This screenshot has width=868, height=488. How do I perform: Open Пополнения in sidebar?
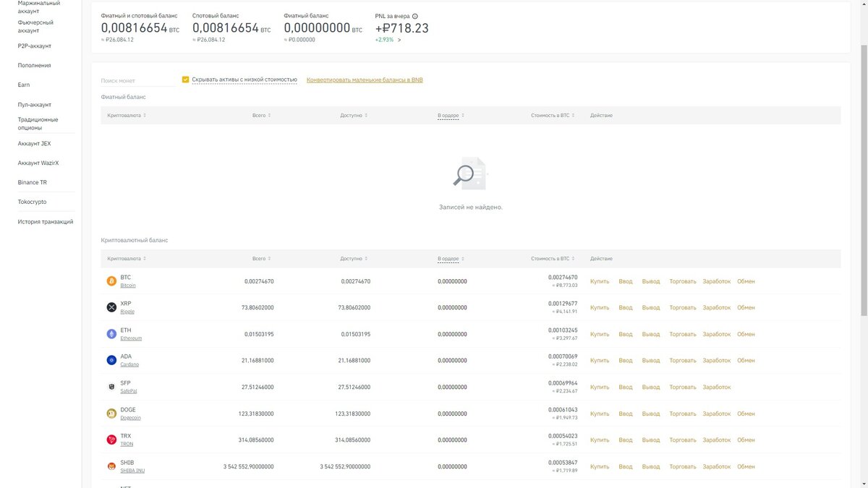click(35, 65)
